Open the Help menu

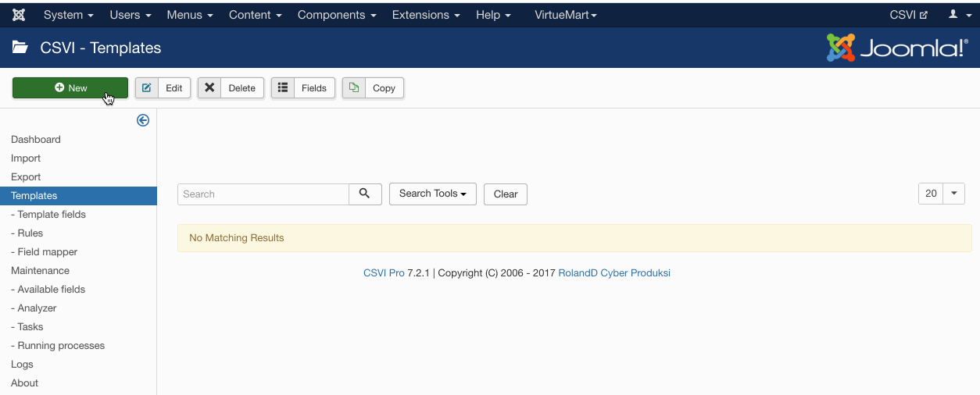tap(493, 15)
